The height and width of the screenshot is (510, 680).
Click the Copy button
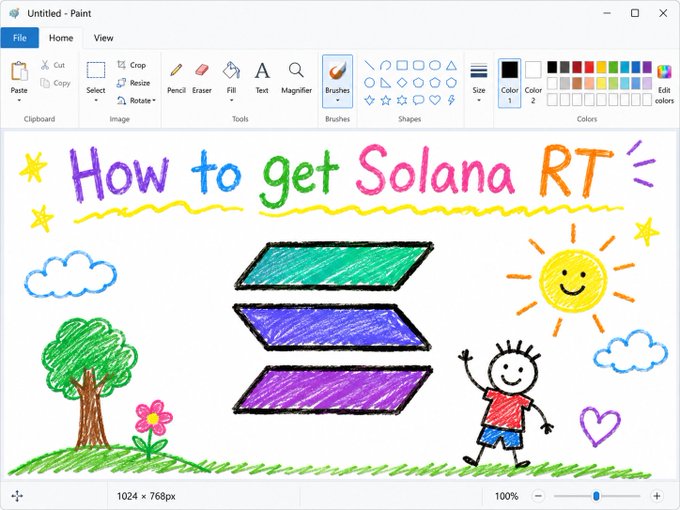point(55,83)
